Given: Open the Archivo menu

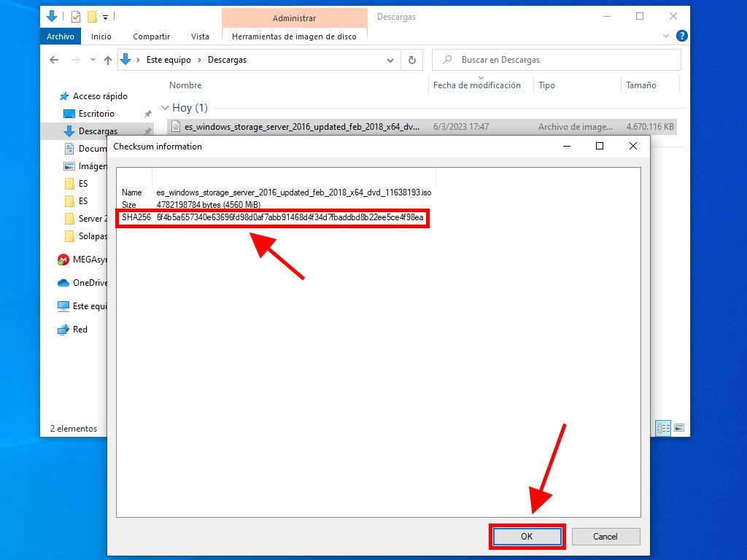Looking at the screenshot, I should click(60, 36).
